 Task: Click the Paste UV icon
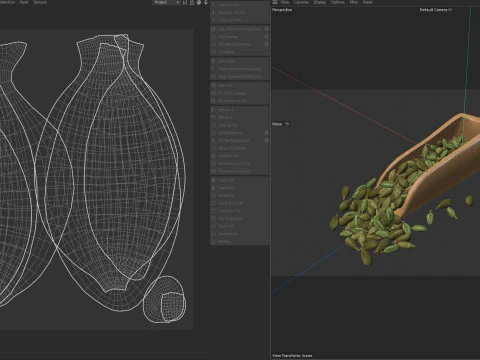pyautogui.click(x=214, y=188)
